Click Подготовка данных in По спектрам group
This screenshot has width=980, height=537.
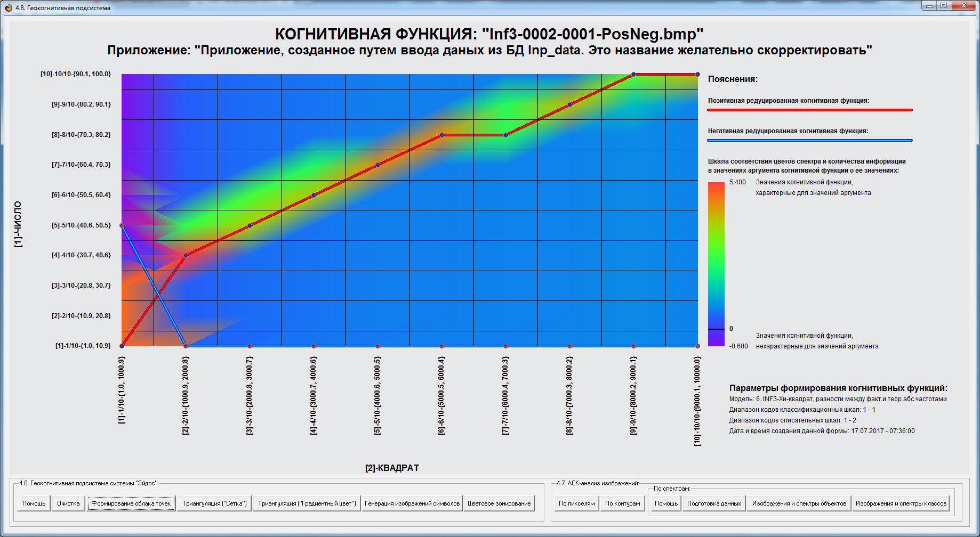pos(714,503)
